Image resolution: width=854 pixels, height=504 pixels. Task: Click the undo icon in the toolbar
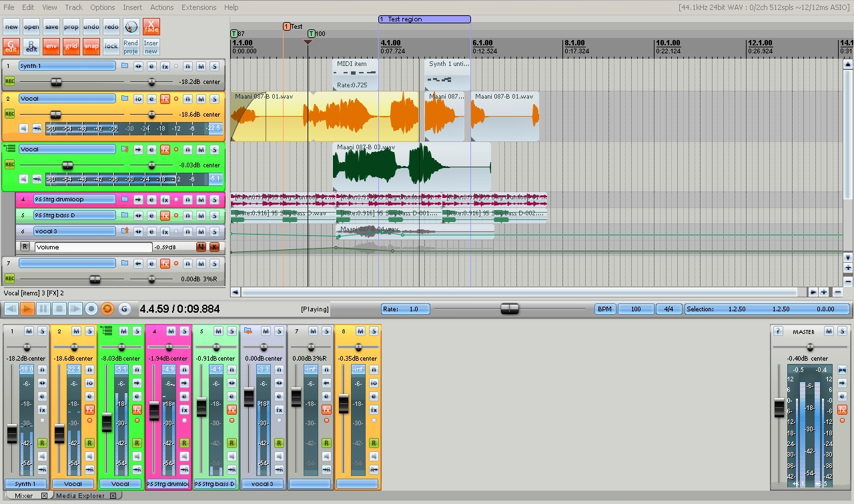[91, 27]
